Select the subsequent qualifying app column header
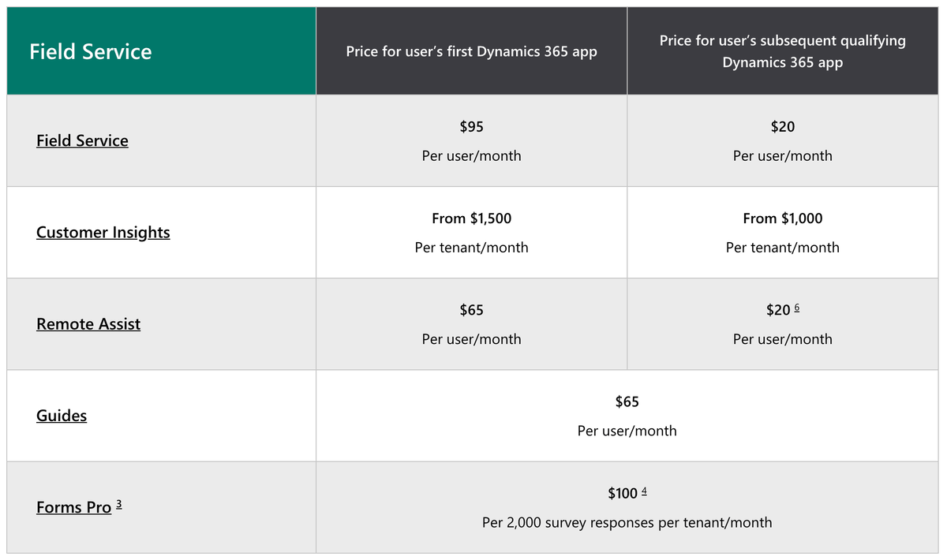Screen dimensions: 947x560 [x=782, y=51]
